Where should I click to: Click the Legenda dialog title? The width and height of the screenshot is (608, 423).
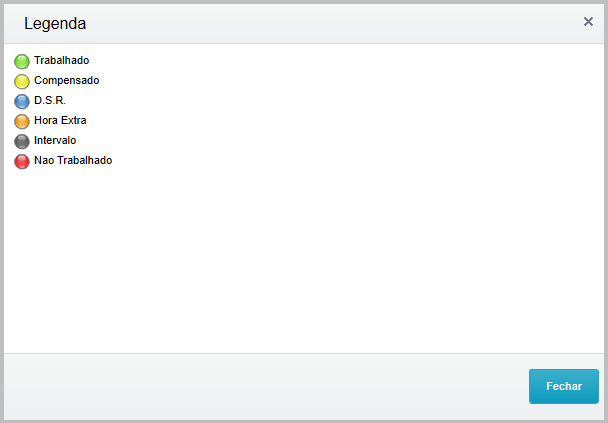point(55,23)
